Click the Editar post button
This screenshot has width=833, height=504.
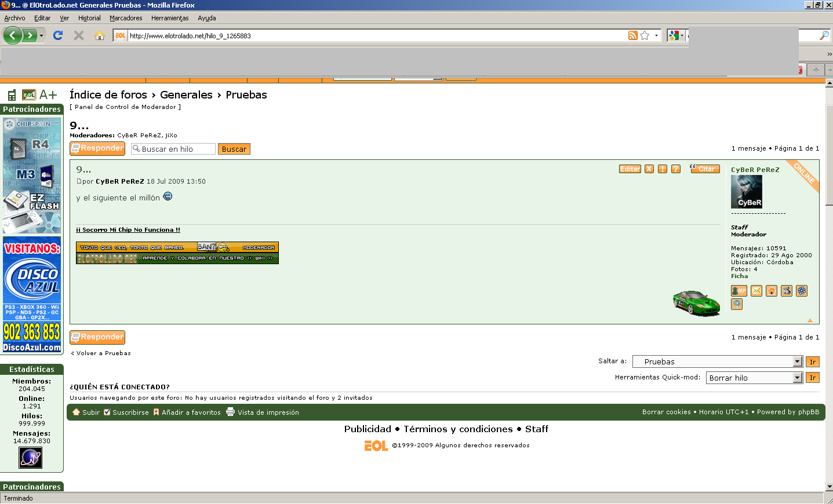(x=630, y=169)
